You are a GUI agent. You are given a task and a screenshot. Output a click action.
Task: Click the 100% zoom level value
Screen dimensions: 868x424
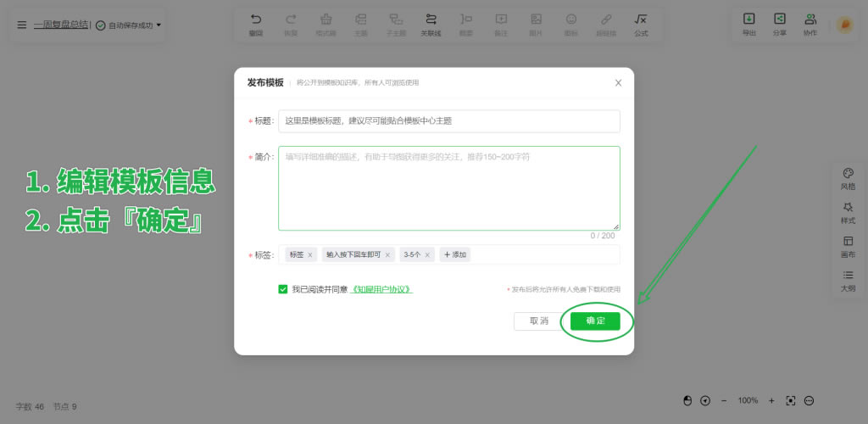coord(748,401)
